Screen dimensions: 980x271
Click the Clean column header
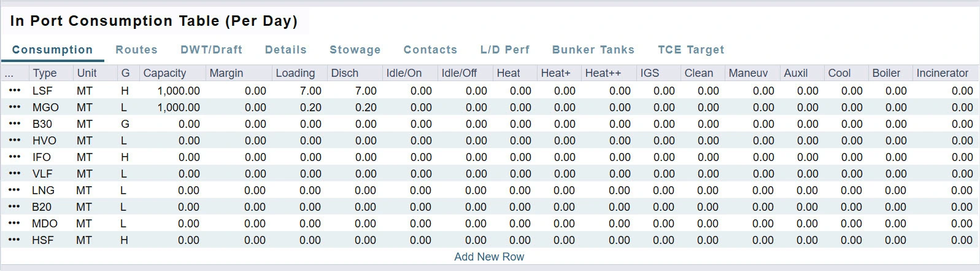click(703, 73)
